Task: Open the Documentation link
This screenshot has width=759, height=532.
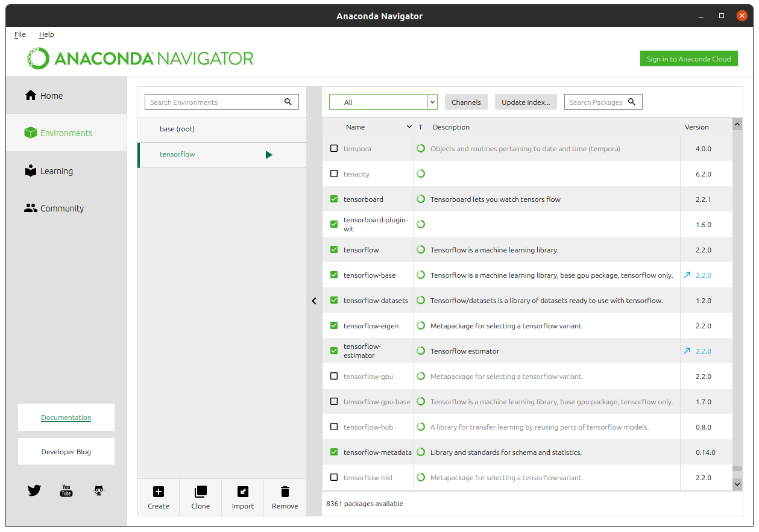Action: pyautogui.click(x=66, y=417)
